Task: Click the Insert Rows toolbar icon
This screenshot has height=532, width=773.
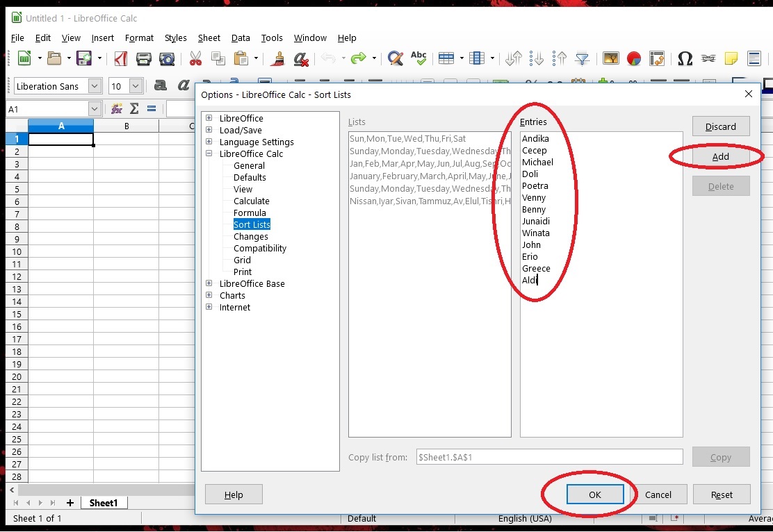Action: (446, 58)
